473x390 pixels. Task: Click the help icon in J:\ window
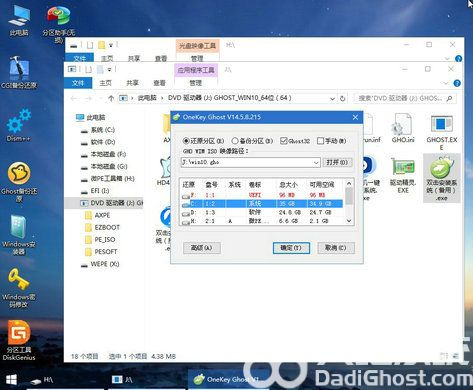[x=457, y=83]
